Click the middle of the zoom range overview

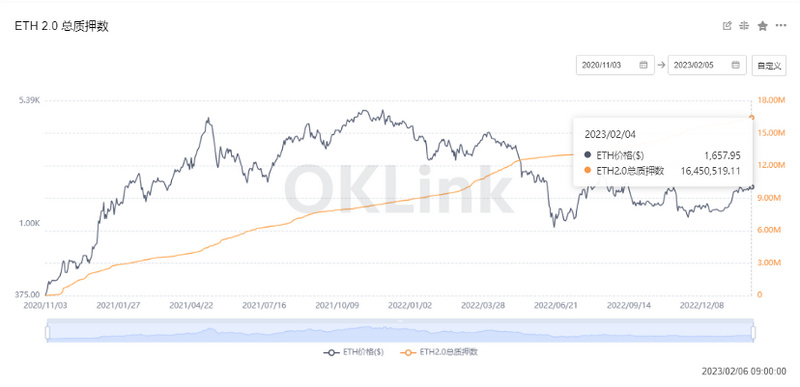click(400, 331)
